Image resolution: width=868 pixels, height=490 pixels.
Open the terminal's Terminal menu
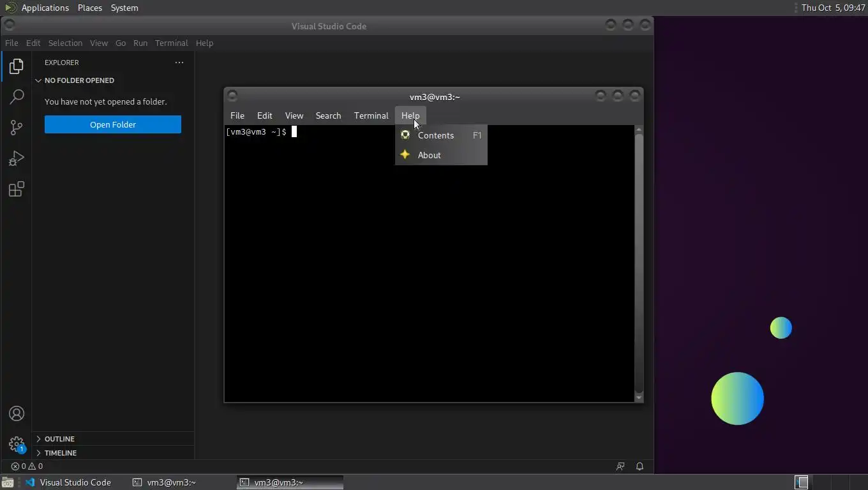[x=371, y=115]
